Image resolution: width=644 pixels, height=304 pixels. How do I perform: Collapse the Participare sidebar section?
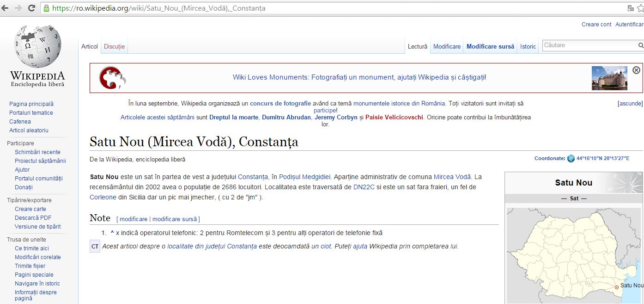tap(20, 143)
